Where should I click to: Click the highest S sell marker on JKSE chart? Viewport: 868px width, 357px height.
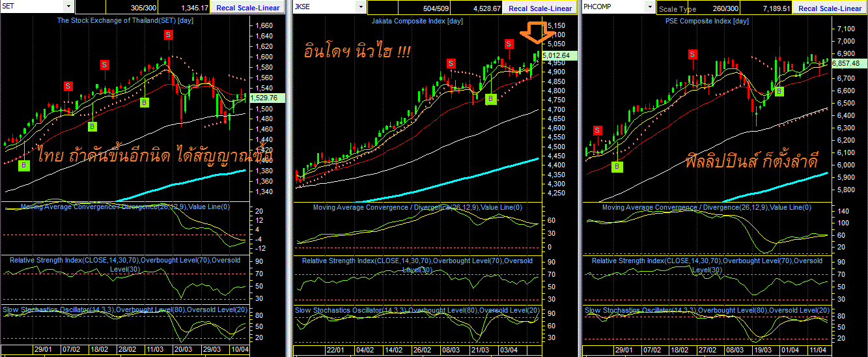coord(509,44)
